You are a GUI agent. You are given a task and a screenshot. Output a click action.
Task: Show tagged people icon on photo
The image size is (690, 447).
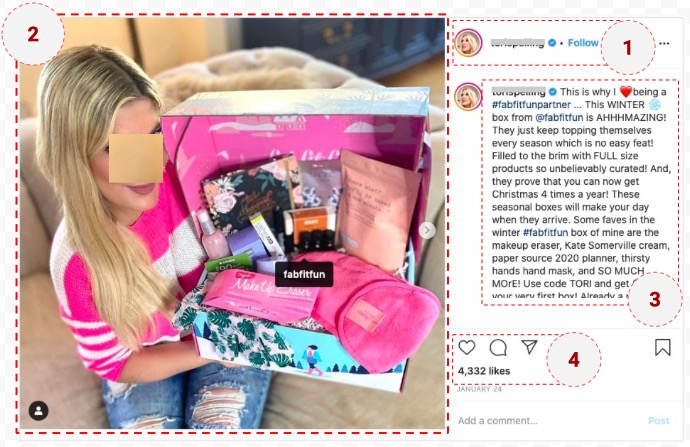point(39,410)
